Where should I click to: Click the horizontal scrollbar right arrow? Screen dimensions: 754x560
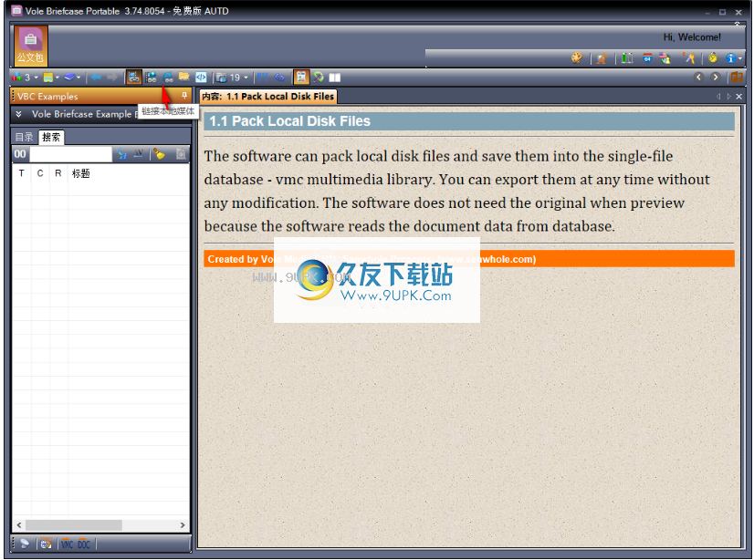click(x=183, y=525)
